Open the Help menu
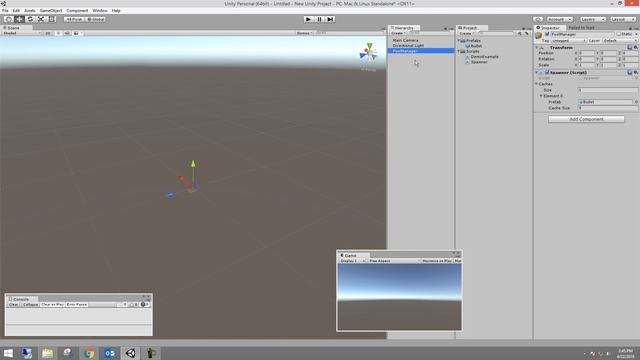Screen dimensions: 640x360 pyautogui.click(x=116, y=11)
